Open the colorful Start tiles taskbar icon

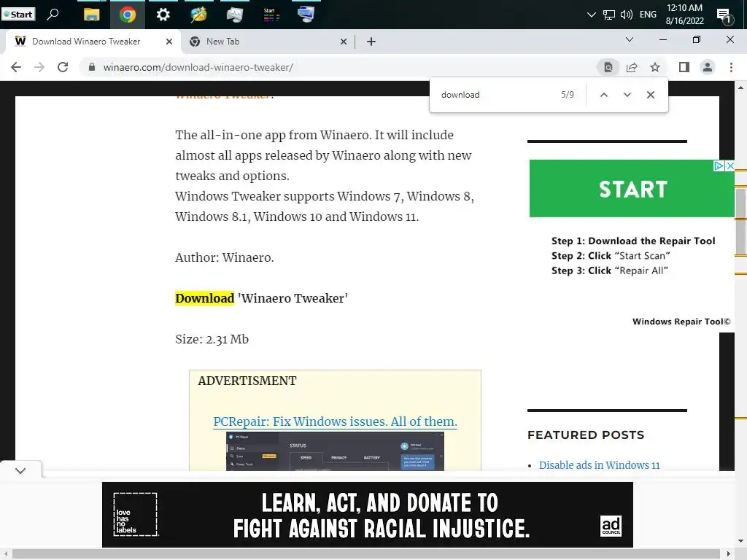[x=271, y=15]
